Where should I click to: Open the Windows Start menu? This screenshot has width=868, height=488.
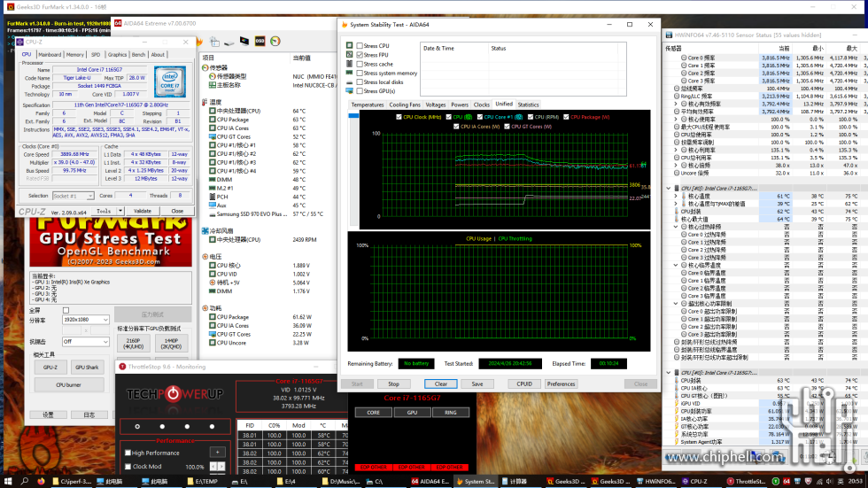pos(8,482)
